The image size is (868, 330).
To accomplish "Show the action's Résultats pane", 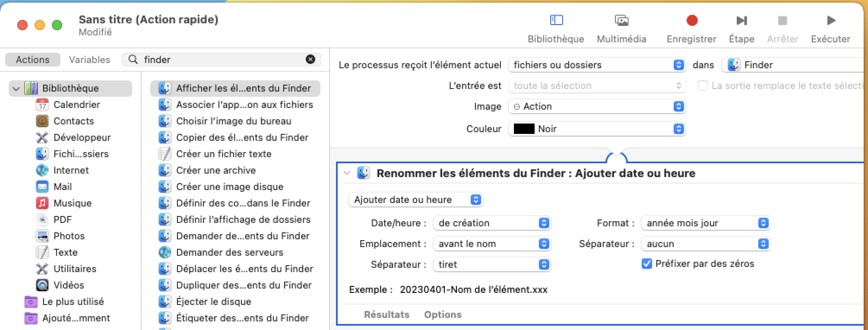I will (386, 314).
